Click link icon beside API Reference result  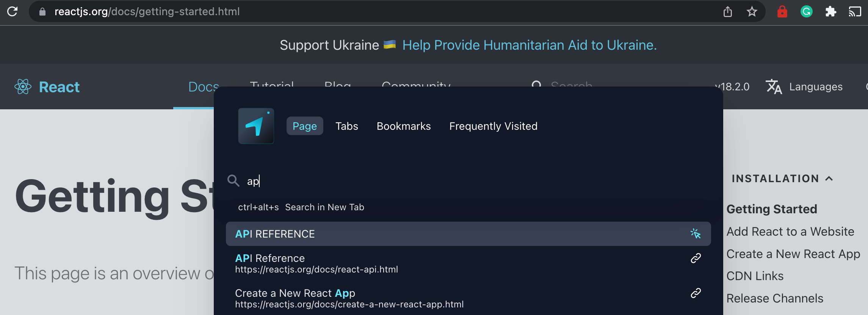point(696,258)
